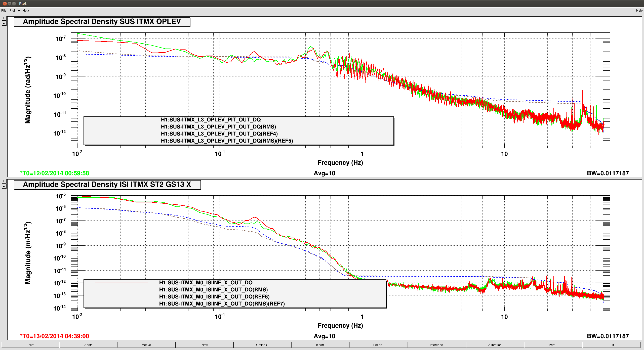Image resolution: width=644 pixels, height=350 pixels.
Task: Minimize the Plot window
Action: 9,4
